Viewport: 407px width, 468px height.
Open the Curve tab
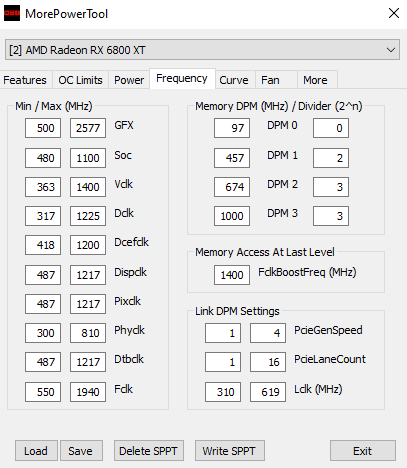pos(234,80)
